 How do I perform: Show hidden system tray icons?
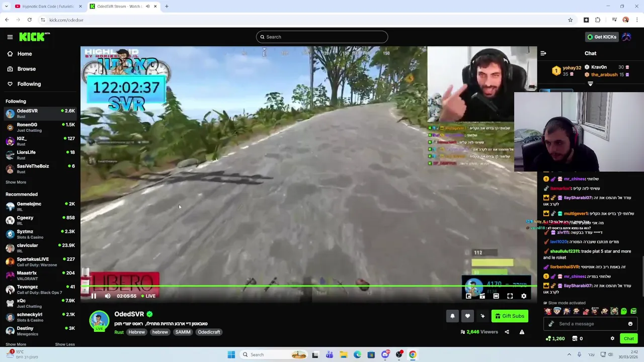coord(569,355)
